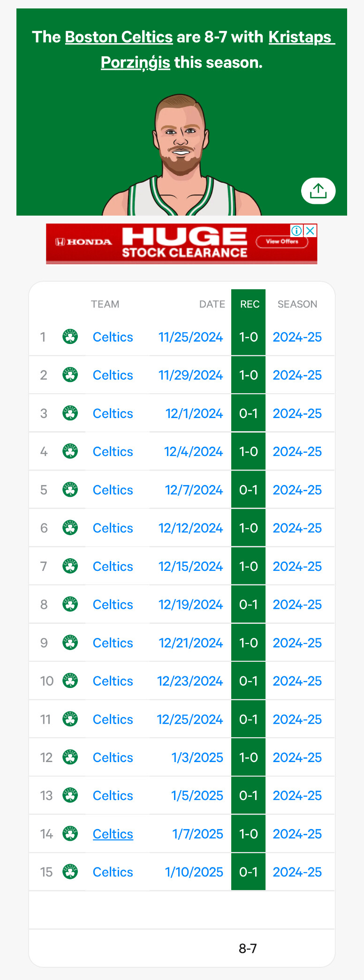Click the Celtics logo in row 15
The width and height of the screenshot is (364, 980).
point(70,872)
